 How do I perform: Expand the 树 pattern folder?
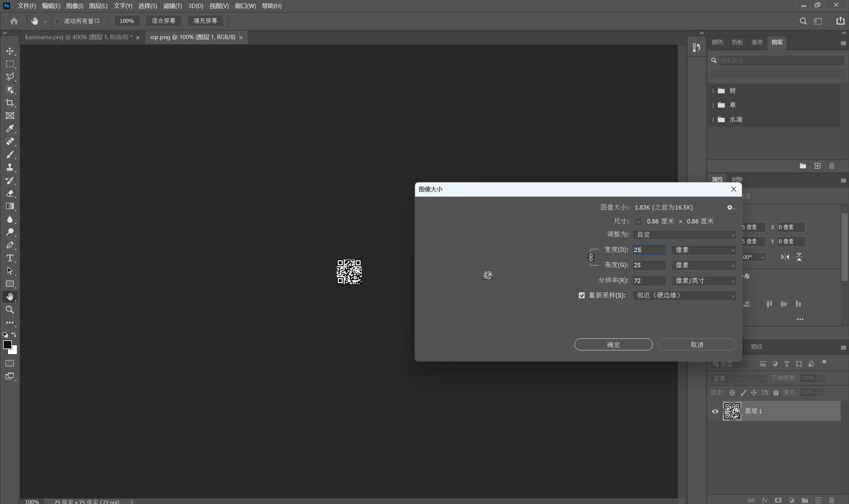click(713, 91)
